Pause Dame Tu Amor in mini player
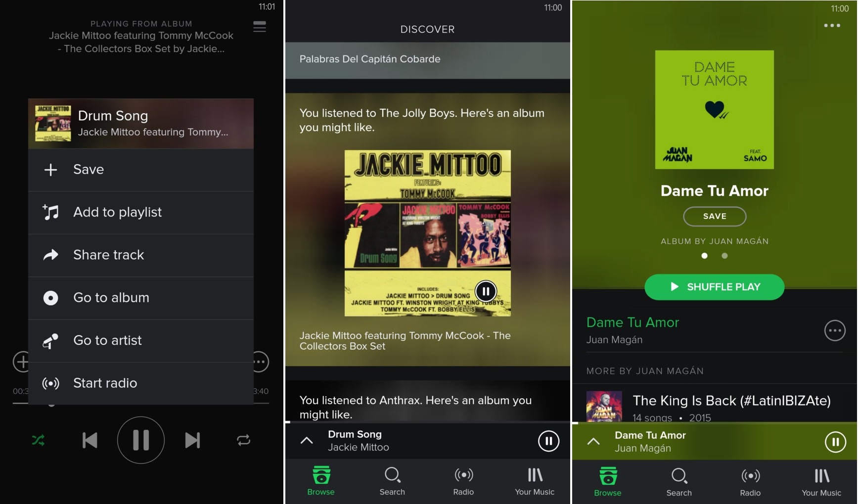 [x=835, y=442]
